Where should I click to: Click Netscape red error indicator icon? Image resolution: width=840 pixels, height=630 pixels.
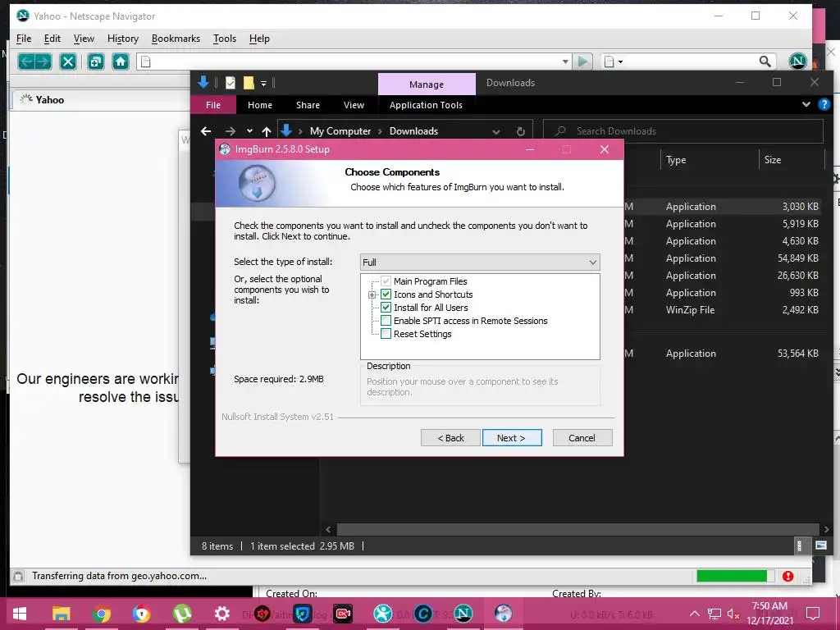[x=787, y=577]
